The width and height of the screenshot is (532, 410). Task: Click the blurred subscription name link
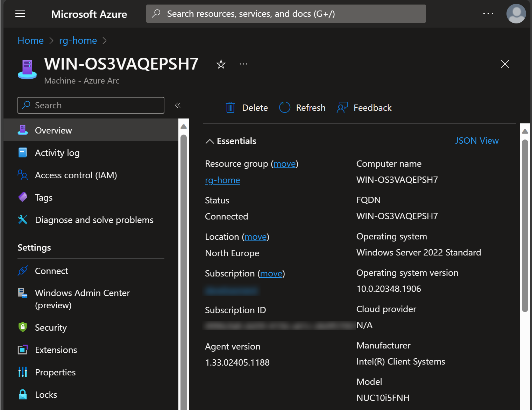coord(232,290)
